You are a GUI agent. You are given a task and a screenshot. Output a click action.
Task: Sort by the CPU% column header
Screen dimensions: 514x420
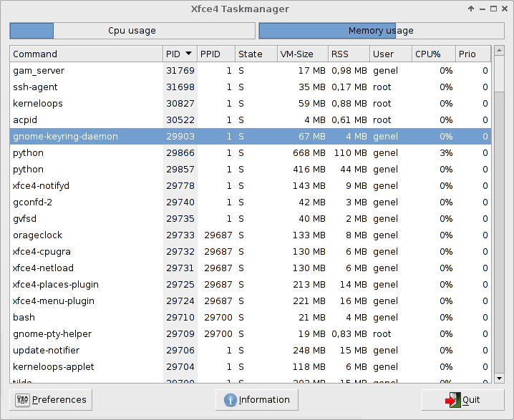click(432, 54)
